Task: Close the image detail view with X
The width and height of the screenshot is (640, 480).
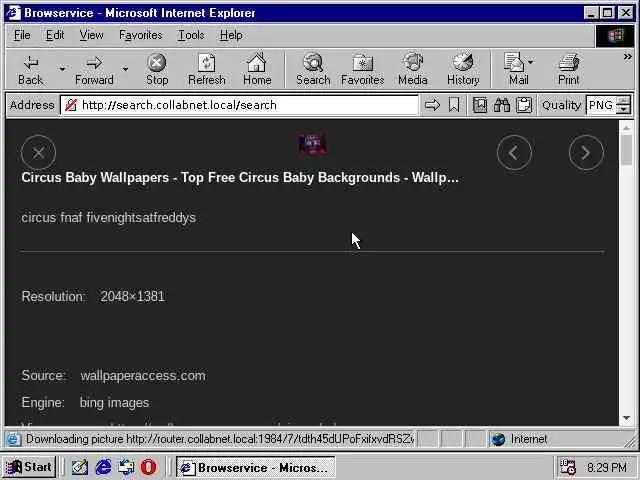Action: (x=39, y=153)
